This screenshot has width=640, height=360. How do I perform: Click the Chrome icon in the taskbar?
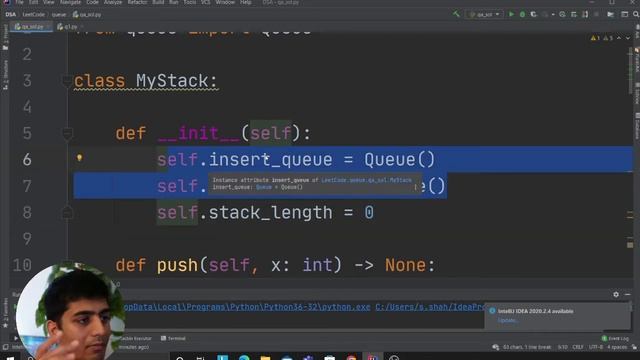point(351,357)
